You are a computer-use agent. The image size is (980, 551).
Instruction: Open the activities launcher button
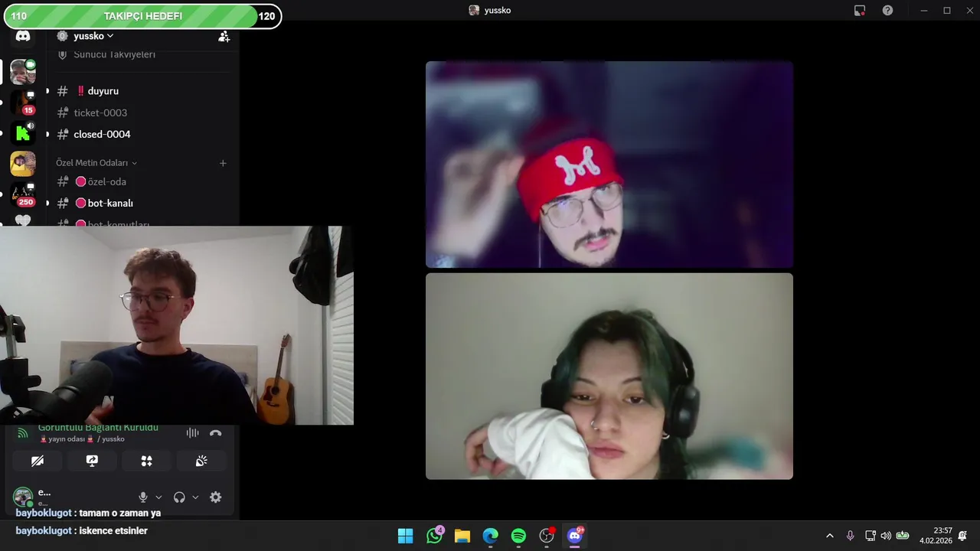pyautogui.click(x=146, y=461)
